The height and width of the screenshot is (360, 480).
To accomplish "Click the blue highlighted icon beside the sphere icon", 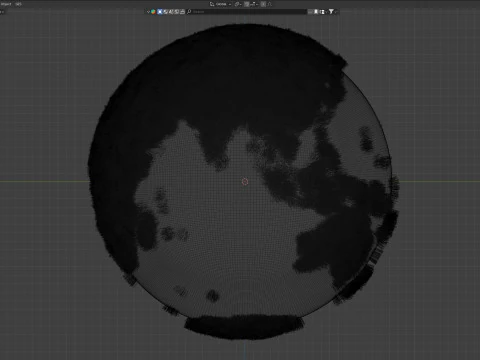I will point(160,12).
